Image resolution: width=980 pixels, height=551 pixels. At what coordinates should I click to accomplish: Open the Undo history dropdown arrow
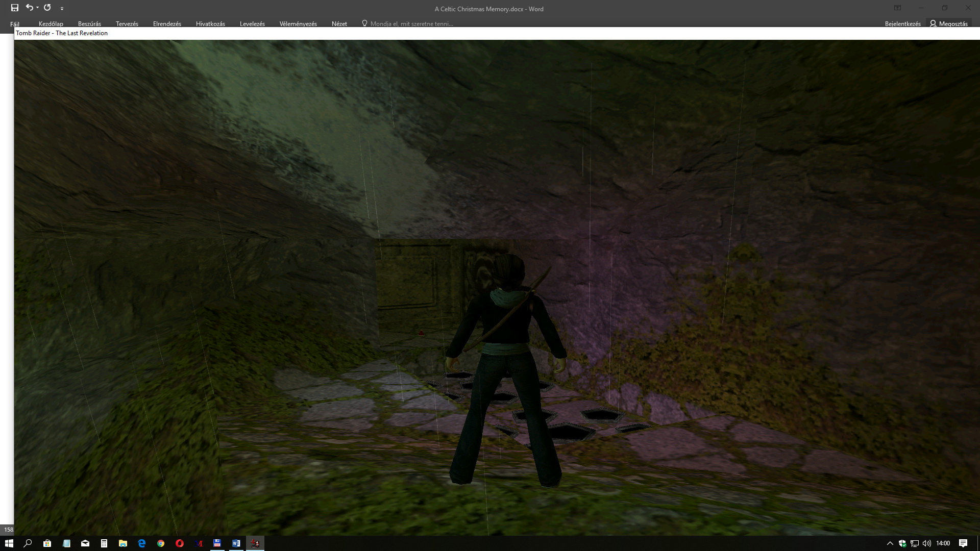coord(38,8)
